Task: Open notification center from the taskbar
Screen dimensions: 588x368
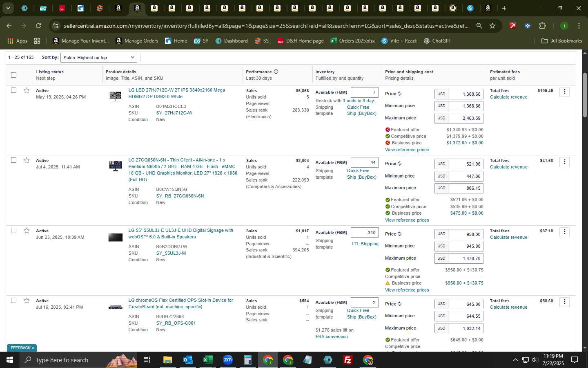Action: (575, 360)
